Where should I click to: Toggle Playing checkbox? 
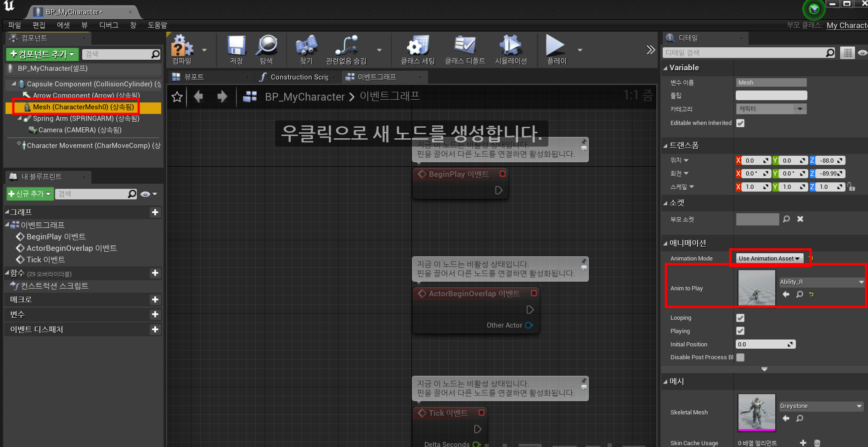[x=740, y=331]
